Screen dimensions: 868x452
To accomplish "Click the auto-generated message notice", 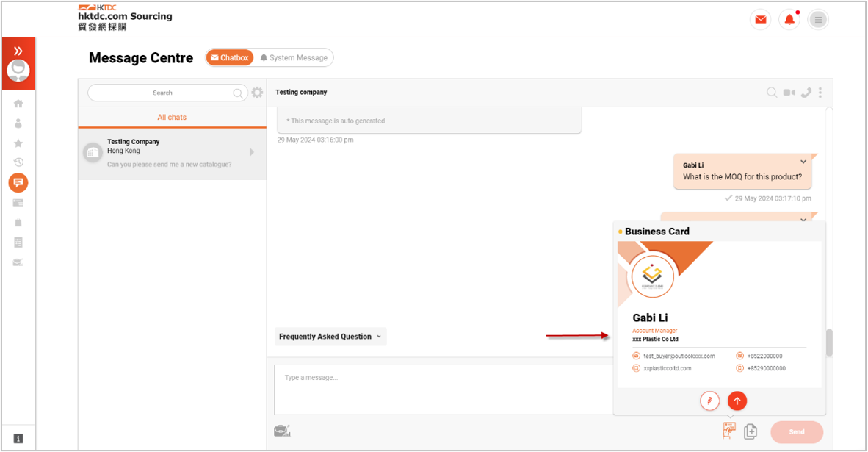I will [x=336, y=121].
